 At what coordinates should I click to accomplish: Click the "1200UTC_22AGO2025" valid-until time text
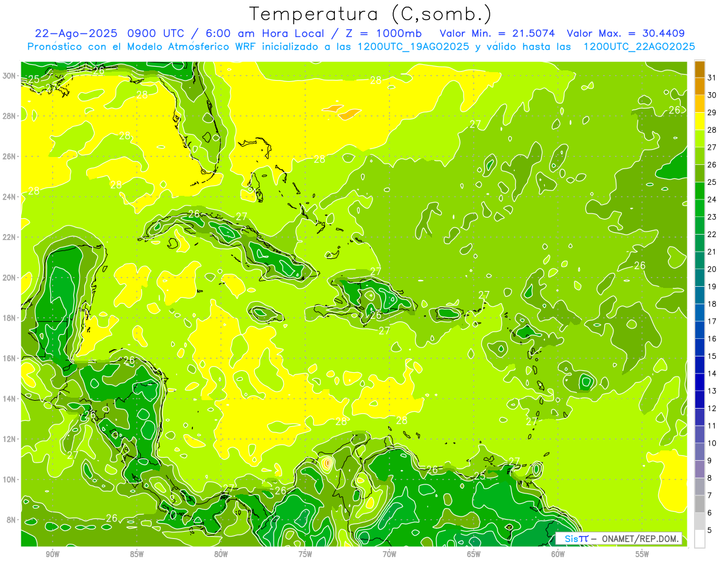[x=639, y=47]
